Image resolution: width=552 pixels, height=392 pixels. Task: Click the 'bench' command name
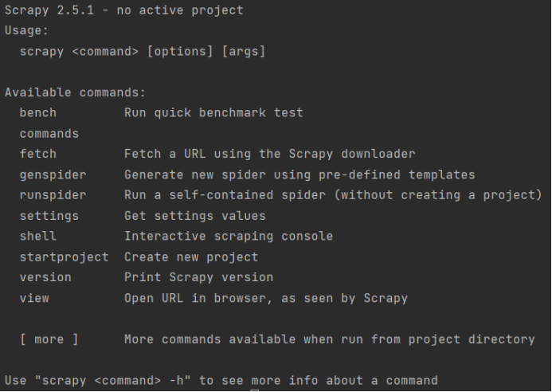tap(38, 113)
